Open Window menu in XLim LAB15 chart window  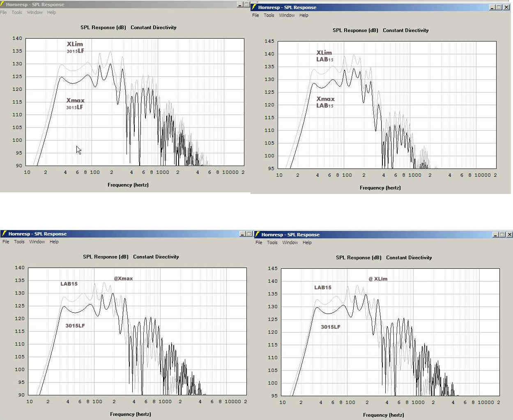[287, 15]
